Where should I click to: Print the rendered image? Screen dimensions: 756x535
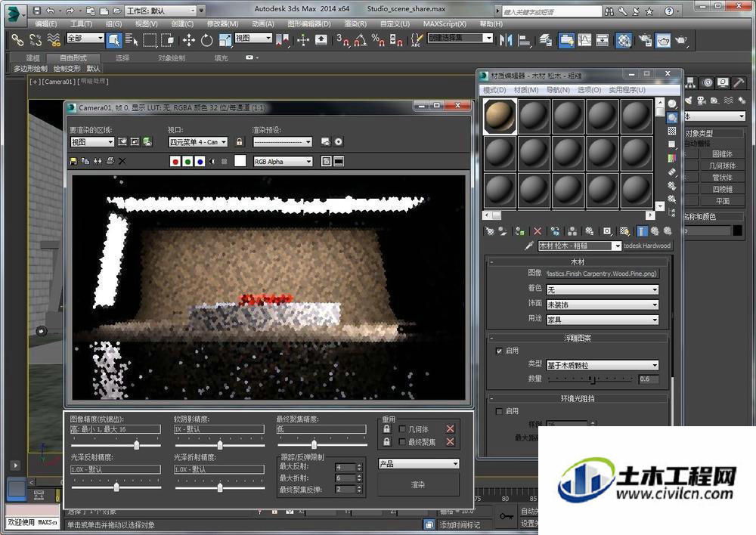pyautogui.click(x=110, y=161)
